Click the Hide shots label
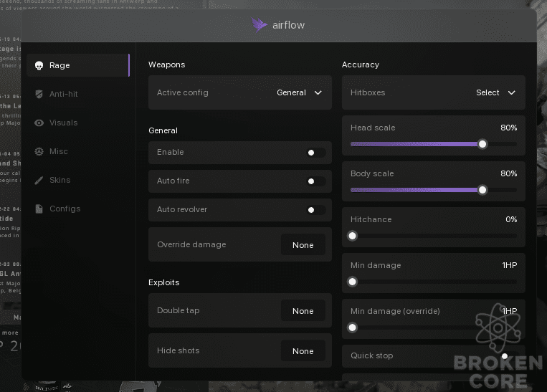547x392 pixels. click(179, 350)
